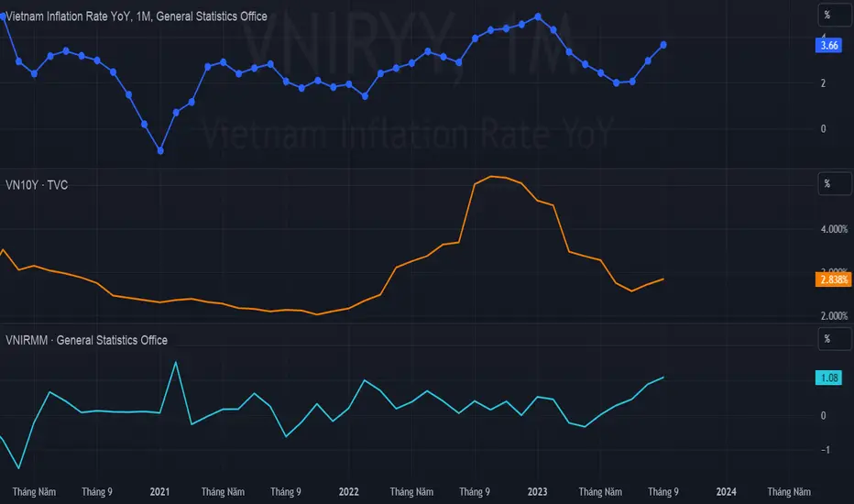Select the VN10Y · TVC legend label
The image size is (854, 504).
pyautogui.click(x=37, y=185)
